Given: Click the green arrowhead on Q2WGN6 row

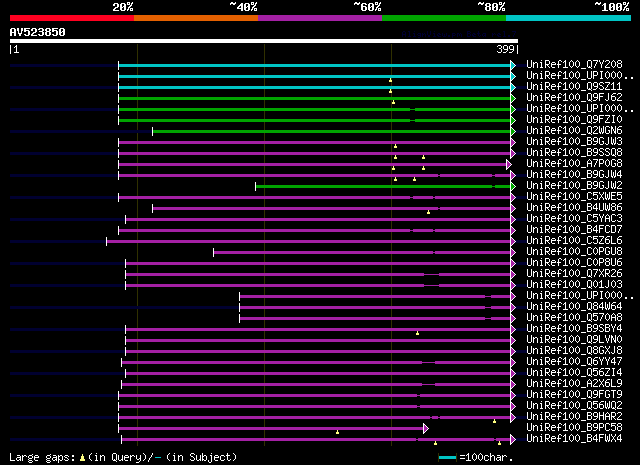Looking at the screenshot, I should pyautogui.click(x=513, y=131).
